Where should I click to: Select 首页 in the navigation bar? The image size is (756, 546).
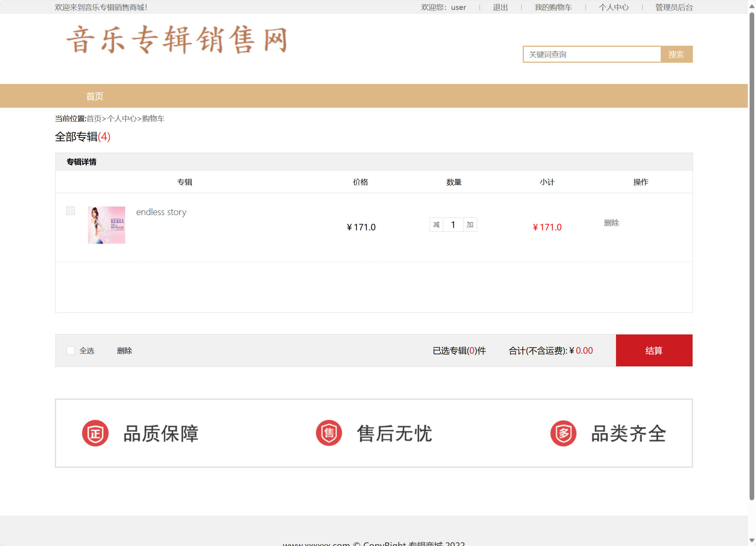(94, 96)
